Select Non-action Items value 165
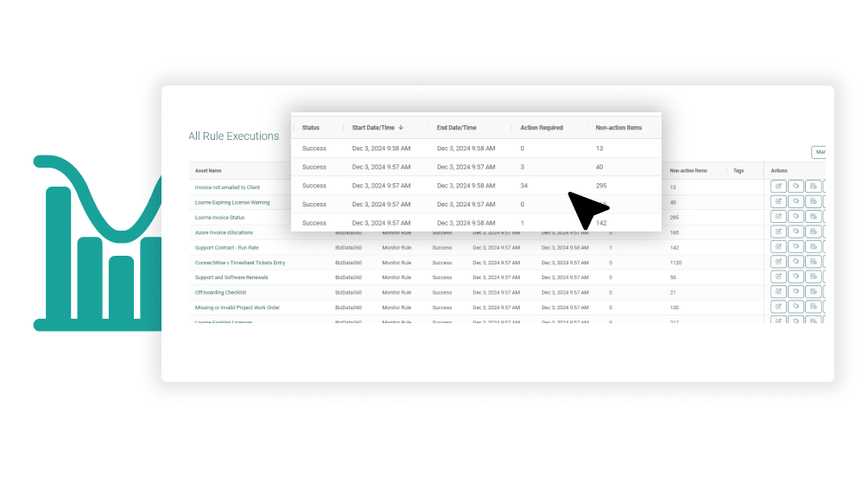The width and height of the screenshot is (868, 483). [674, 232]
